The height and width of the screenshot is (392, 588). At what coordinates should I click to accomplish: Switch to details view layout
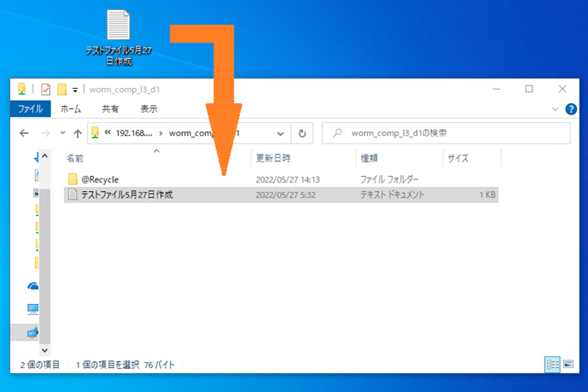(552, 365)
